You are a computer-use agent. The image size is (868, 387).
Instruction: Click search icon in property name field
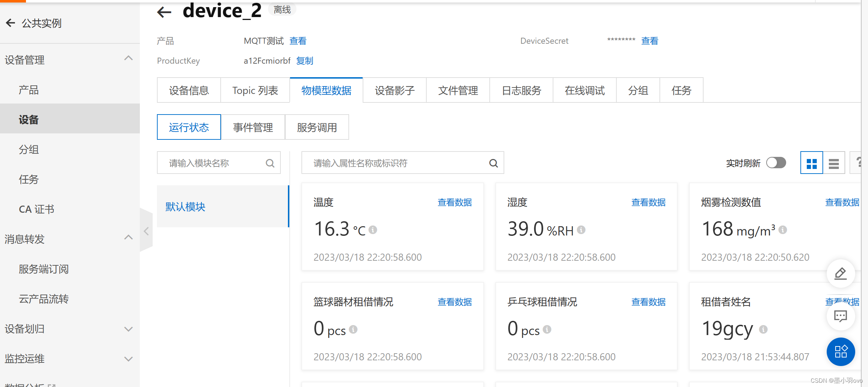[x=493, y=163]
